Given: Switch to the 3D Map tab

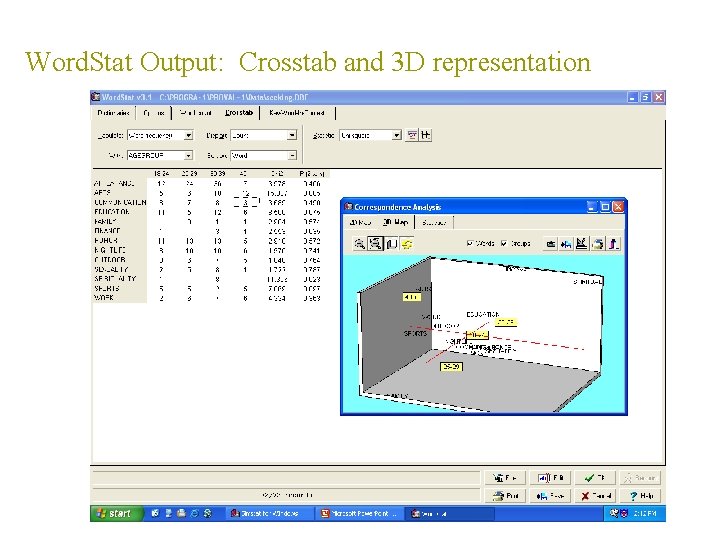Looking at the screenshot, I should (395, 222).
